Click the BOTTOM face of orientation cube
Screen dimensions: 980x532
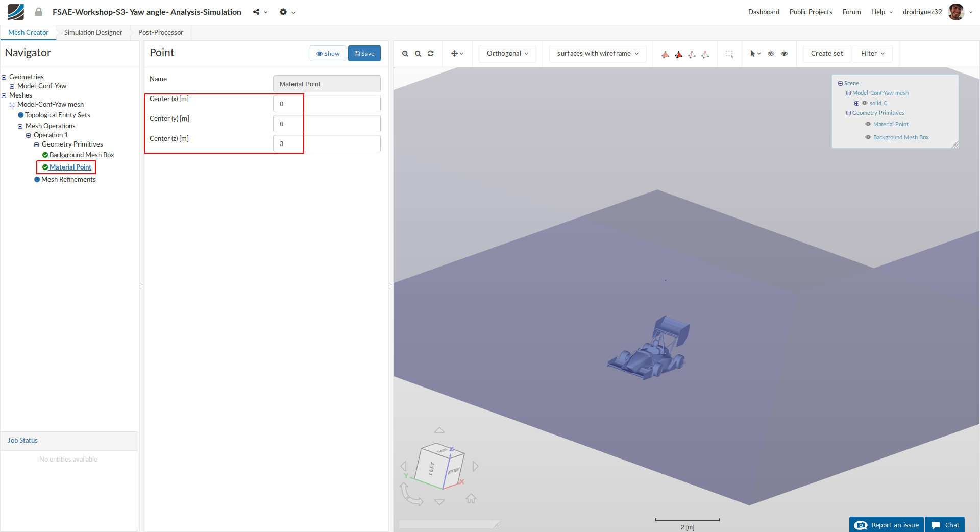pyautogui.click(x=454, y=471)
